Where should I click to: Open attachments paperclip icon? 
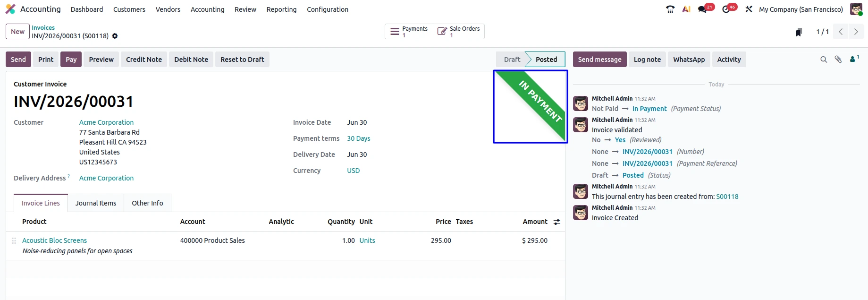(838, 60)
